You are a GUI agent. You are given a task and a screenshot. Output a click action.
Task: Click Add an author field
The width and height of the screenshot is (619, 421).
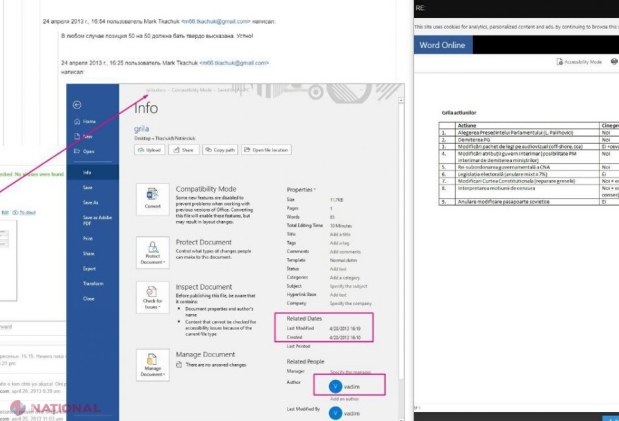344,399
